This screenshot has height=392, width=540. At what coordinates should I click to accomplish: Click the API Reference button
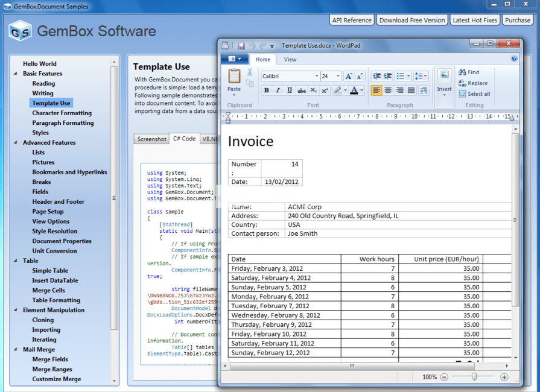pos(352,21)
